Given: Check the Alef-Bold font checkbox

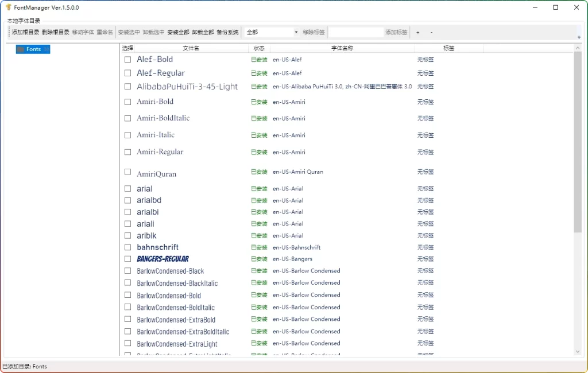Looking at the screenshot, I should pyautogui.click(x=127, y=59).
